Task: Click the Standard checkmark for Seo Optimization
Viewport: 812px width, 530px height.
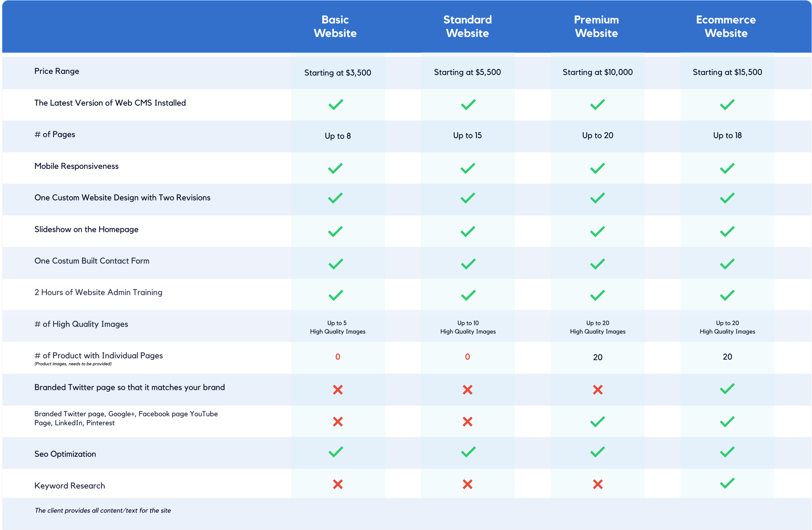Action: pyautogui.click(x=468, y=452)
